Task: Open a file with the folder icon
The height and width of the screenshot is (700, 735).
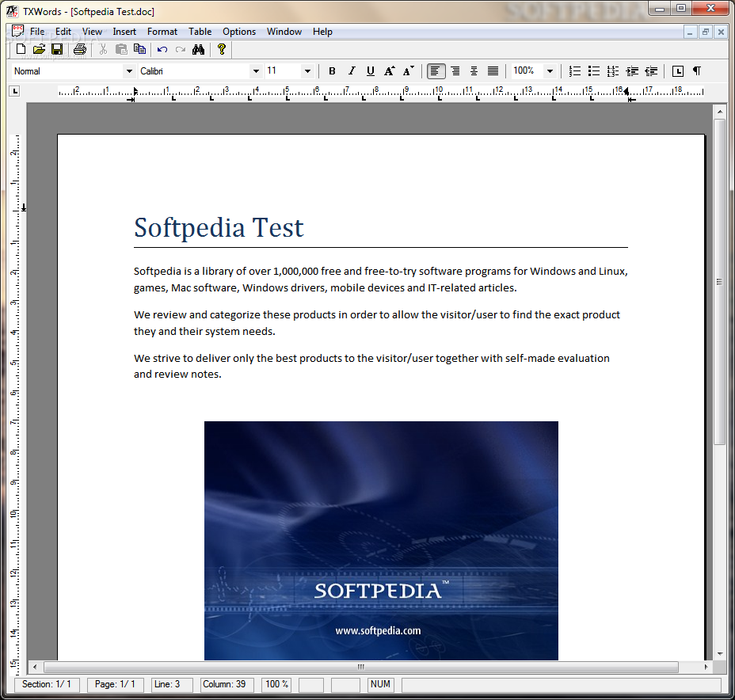Action: [x=39, y=49]
